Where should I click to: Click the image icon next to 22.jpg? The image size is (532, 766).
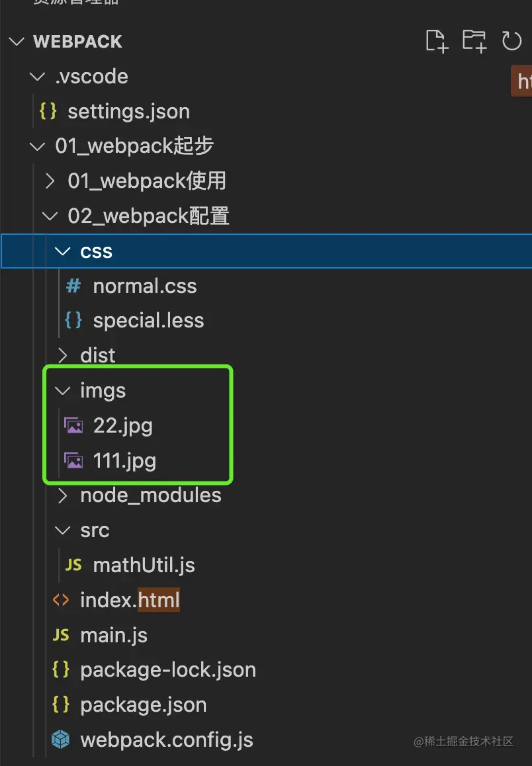73,425
